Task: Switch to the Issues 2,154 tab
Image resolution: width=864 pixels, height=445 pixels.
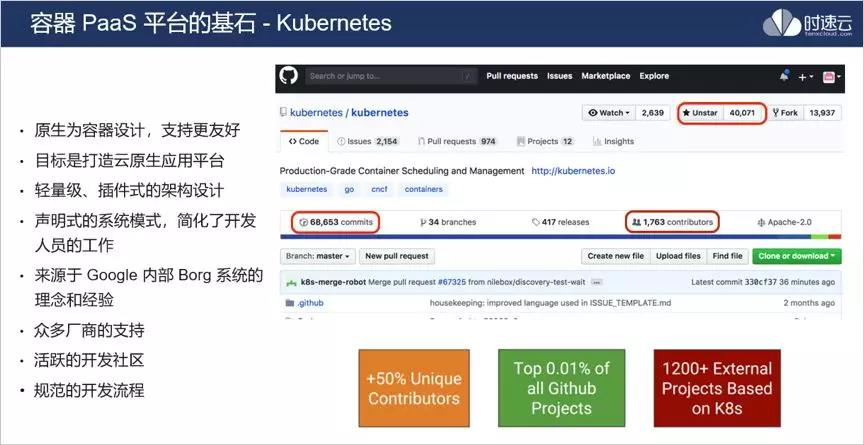Action: point(368,142)
